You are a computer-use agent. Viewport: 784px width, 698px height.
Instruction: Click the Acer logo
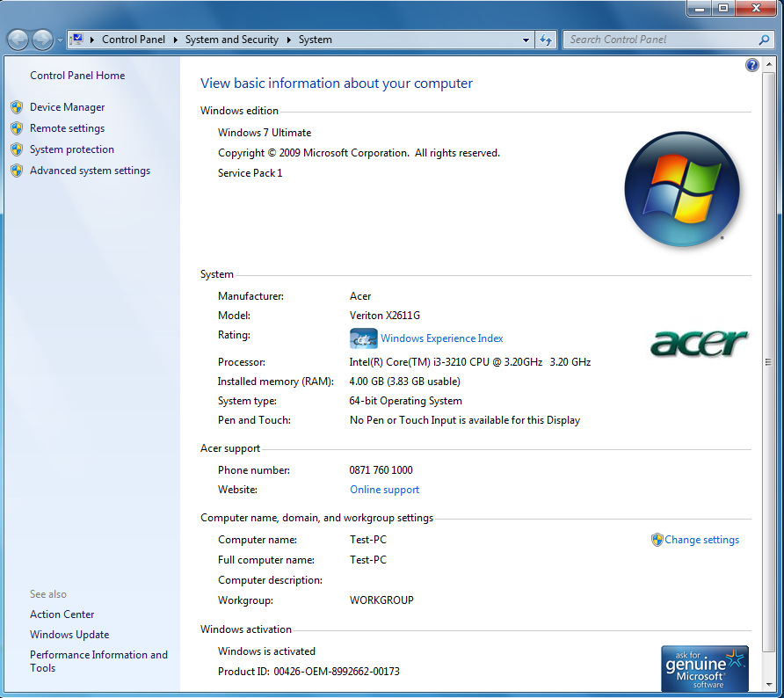[699, 343]
